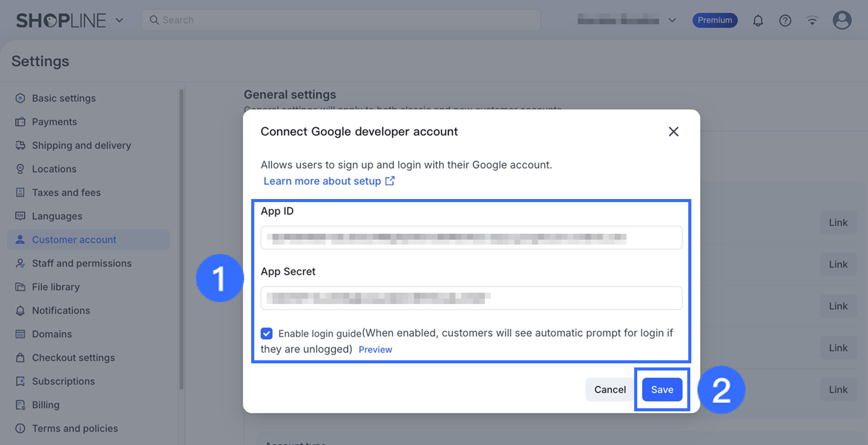Click the notifications bell icon
This screenshot has width=868, height=445.
pyautogui.click(x=758, y=20)
